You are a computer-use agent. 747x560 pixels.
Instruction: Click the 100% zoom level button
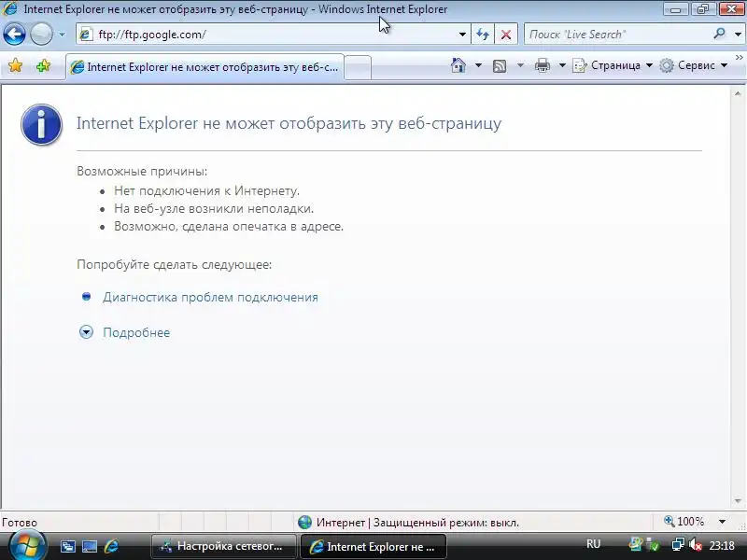pos(684,522)
